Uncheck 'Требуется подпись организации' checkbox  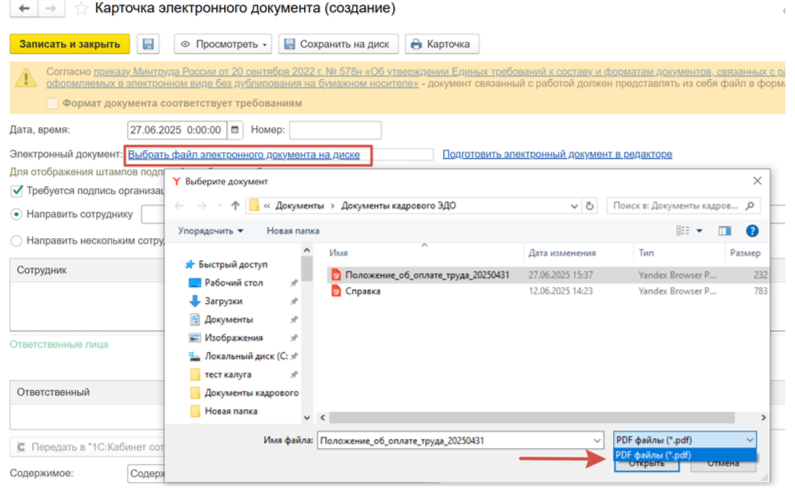point(16,190)
